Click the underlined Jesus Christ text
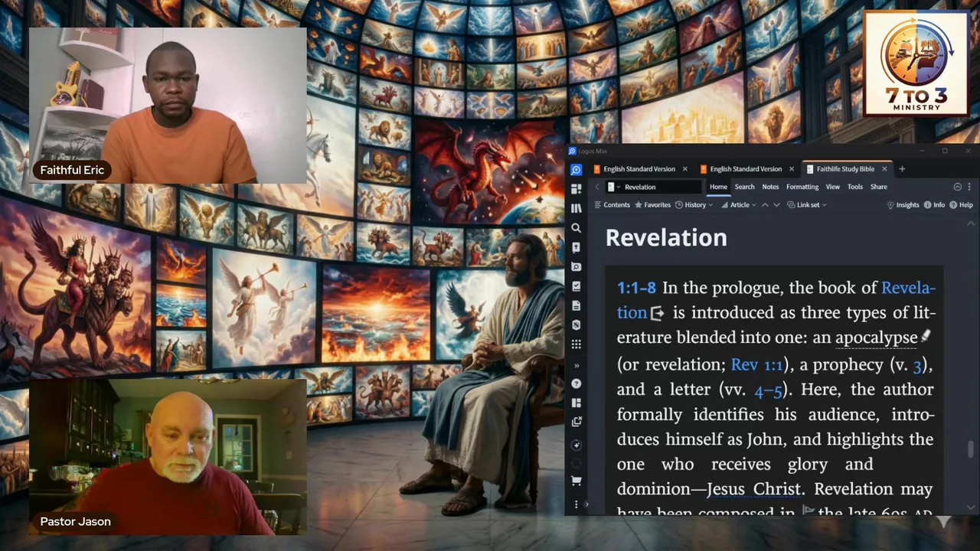Viewport: 980px width, 551px height. click(x=753, y=488)
